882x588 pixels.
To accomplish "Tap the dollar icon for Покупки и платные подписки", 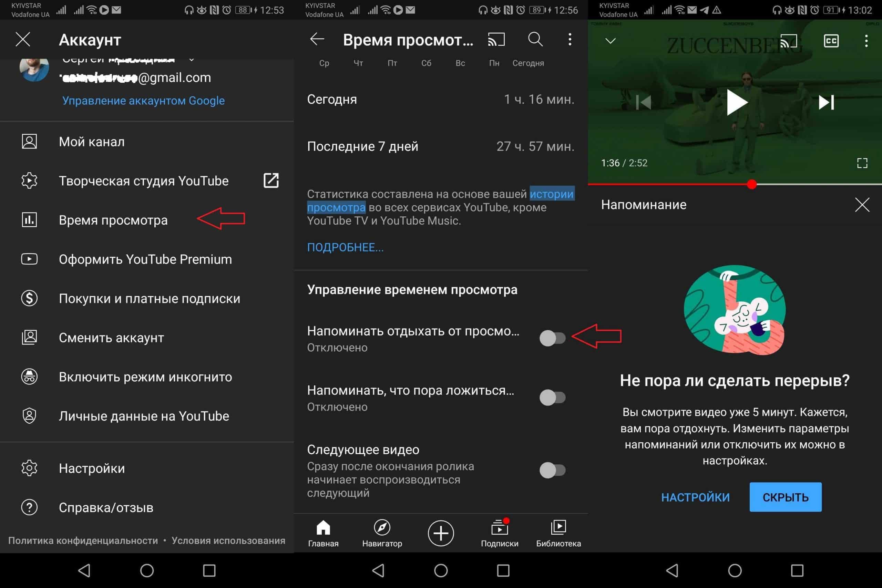I will 29,299.
